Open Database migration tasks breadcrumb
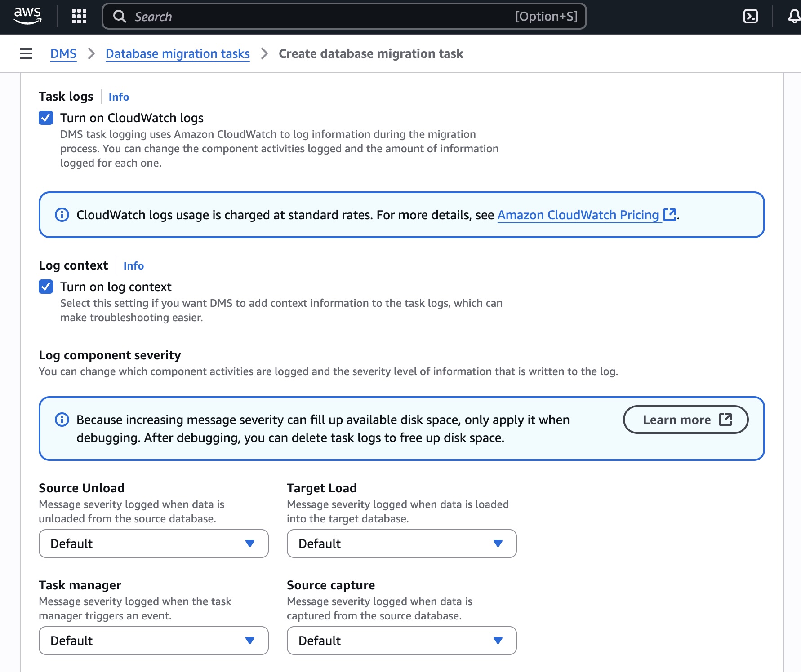The width and height of the screenshot is (801, 672). pyautogui.click(x=177, y=53)
